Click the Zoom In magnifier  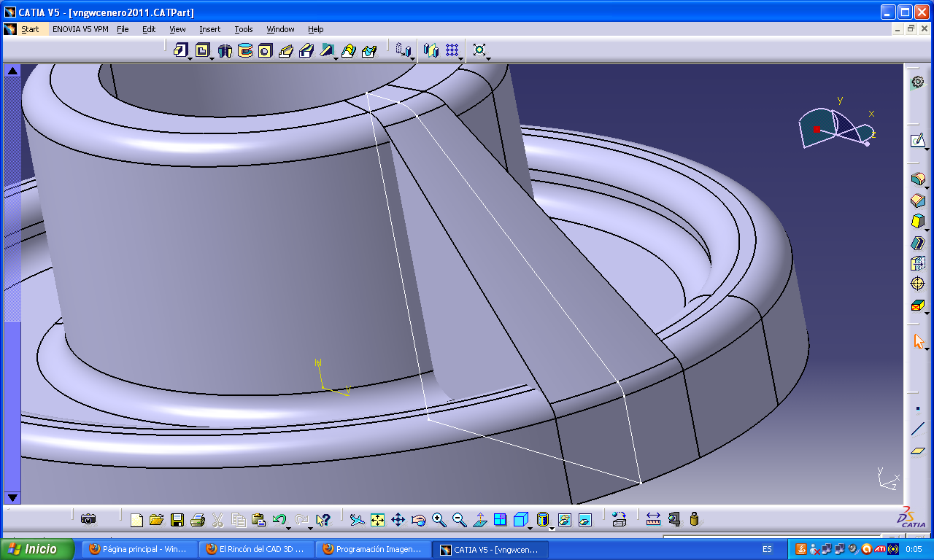439,520
